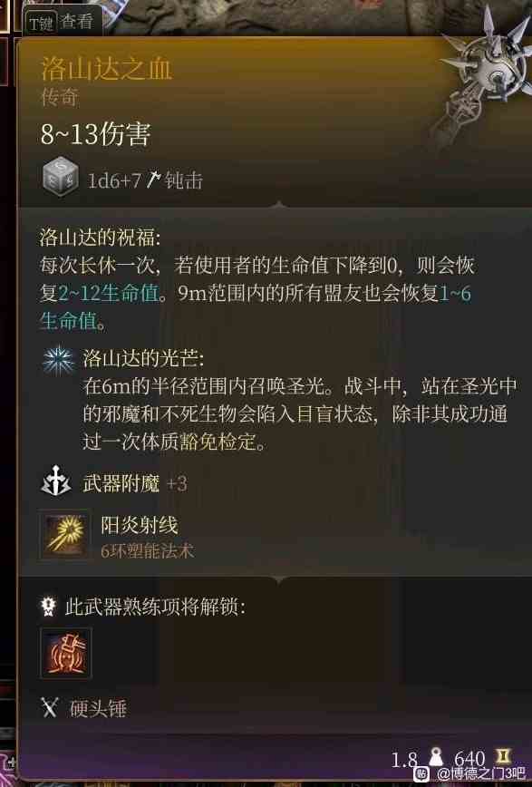Screen dimensions: 532x787
Task: Open the 阳炎射线 Sunbeam spell icon
Action: click(x=66, y=536)
